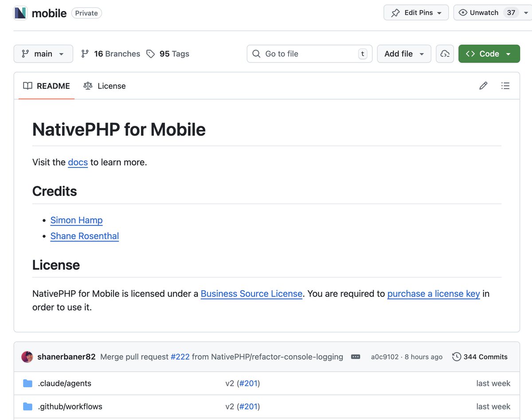Click "last week" in .claude/agents row
532x420 pixels.
(493, 383)
